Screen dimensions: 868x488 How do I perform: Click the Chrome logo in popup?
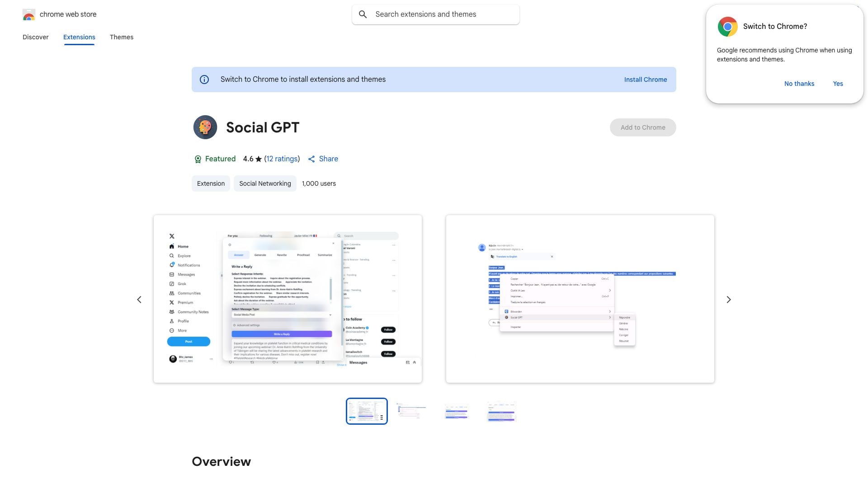coord(727,27)
